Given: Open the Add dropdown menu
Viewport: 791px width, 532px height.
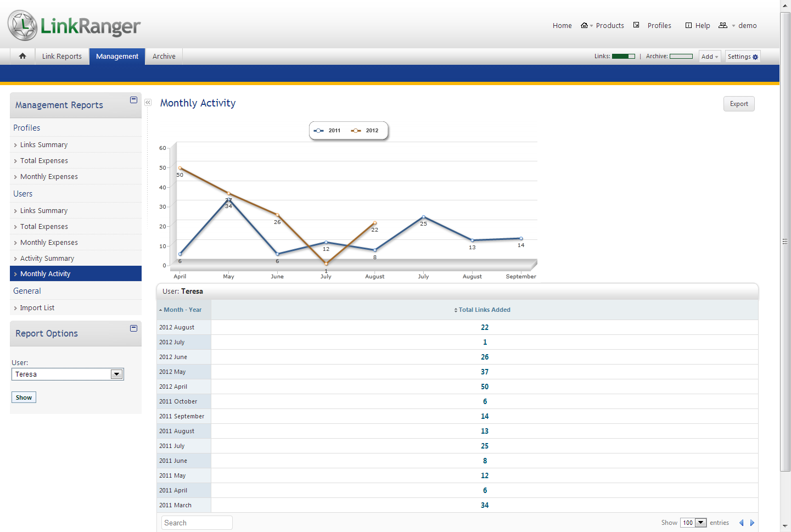Looking at the screenshot, I should click(709, 57).
